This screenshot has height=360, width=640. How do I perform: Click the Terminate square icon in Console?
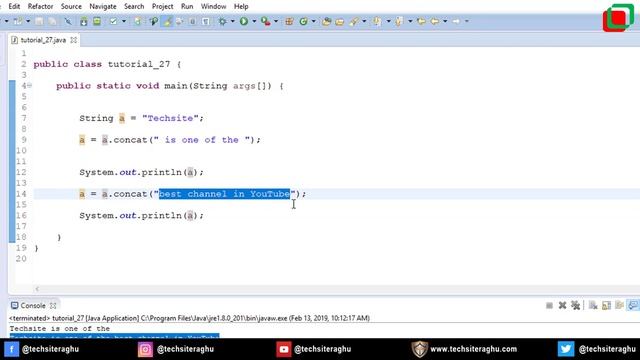[x=549, y=305]
